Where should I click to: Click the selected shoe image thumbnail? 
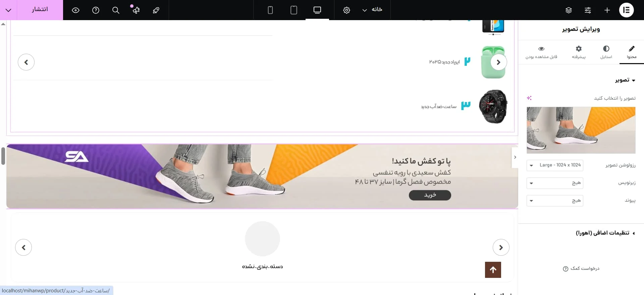point(581,130)
